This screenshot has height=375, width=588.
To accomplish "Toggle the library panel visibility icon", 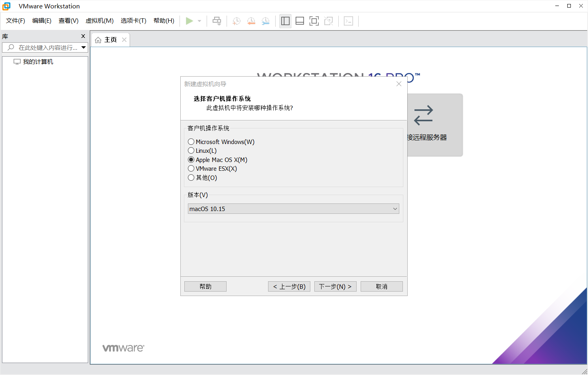I will pyautogui.click(x=285, y=21).
